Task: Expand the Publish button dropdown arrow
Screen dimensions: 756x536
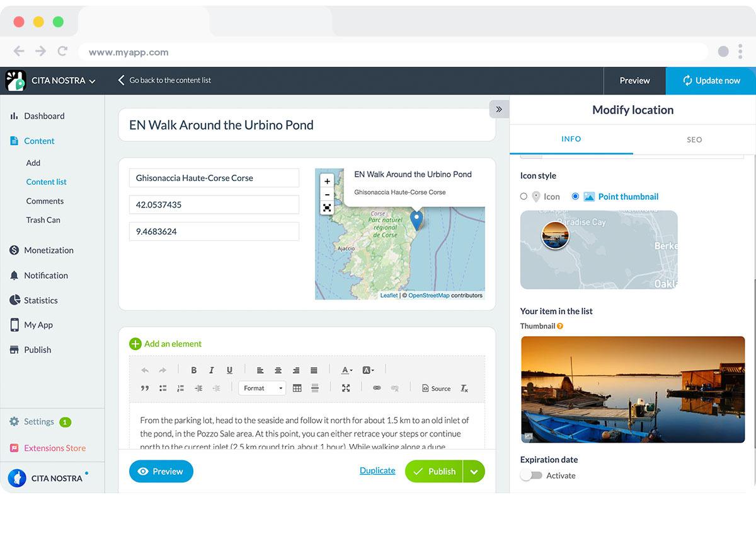Action: coord(474,472)
